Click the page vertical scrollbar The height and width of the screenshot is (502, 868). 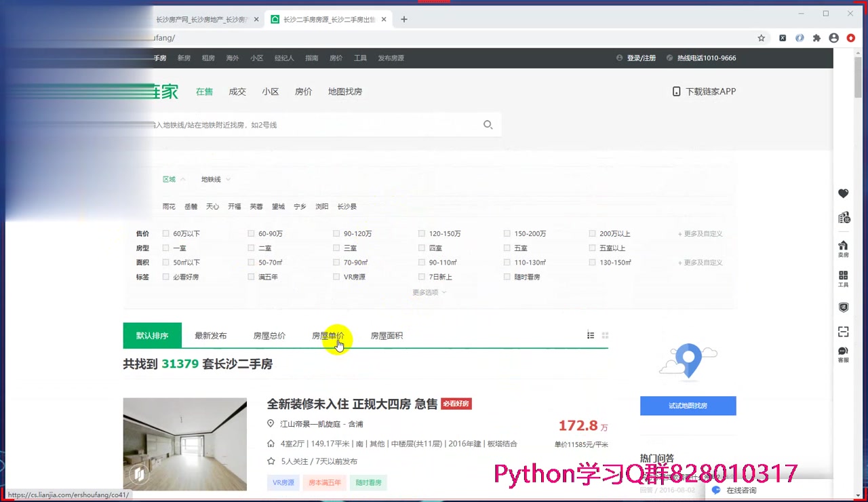pyautogui.click(x=859, y=78)
